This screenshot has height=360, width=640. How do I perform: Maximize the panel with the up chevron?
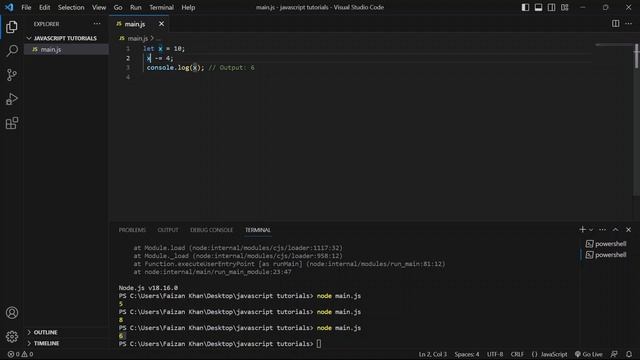click(616, 229)
